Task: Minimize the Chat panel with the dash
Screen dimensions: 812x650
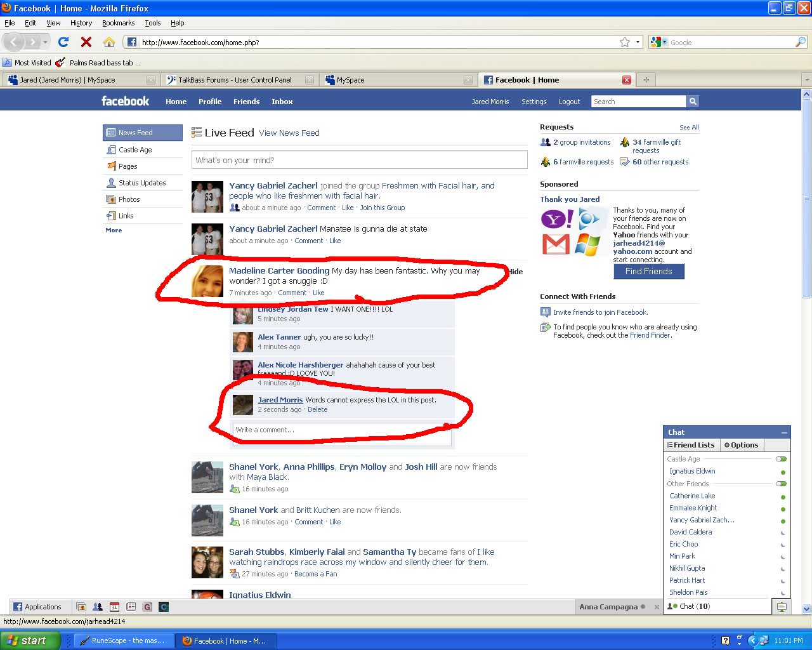Action: point(784,432)
